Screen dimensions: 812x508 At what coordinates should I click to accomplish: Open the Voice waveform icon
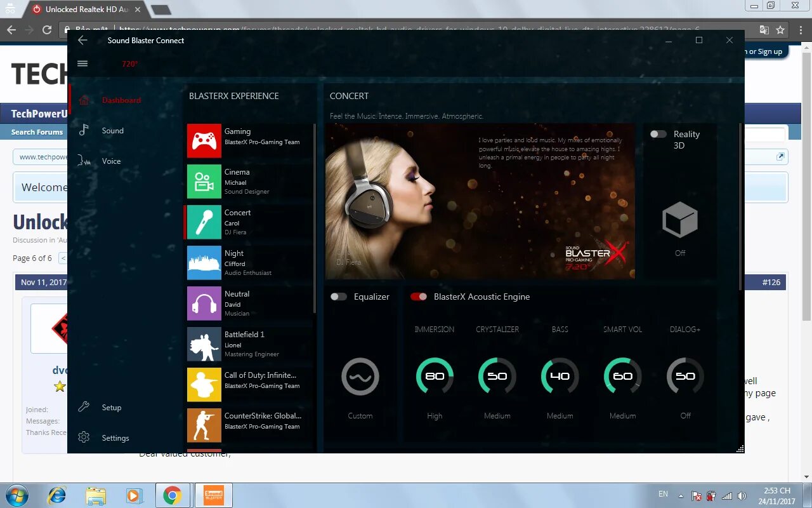(84, 161)
